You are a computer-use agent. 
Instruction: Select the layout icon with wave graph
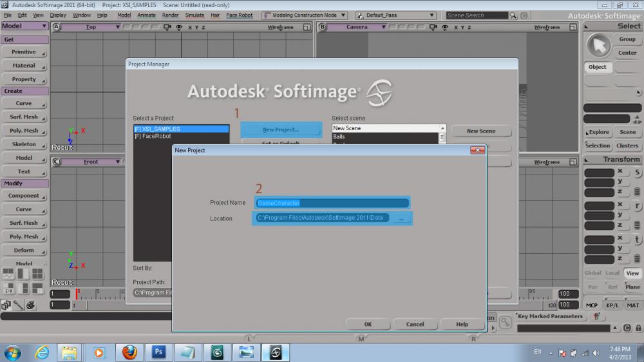(8, 274)
